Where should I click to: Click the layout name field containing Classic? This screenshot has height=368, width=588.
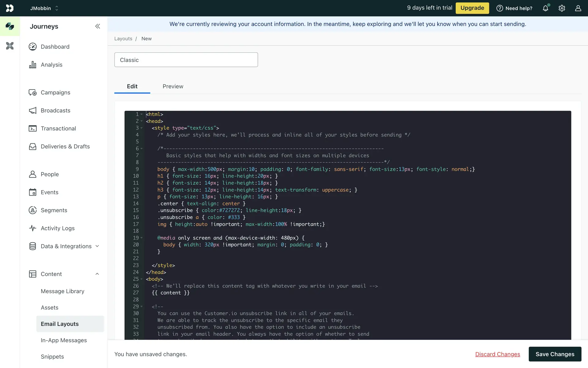click(186, 60)
